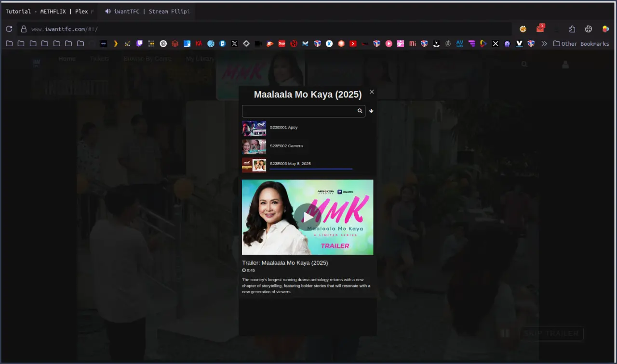This screenshot has width=617, height=364.
Task: Open the AV subs bookmark icon
Action: click(459, 43)
